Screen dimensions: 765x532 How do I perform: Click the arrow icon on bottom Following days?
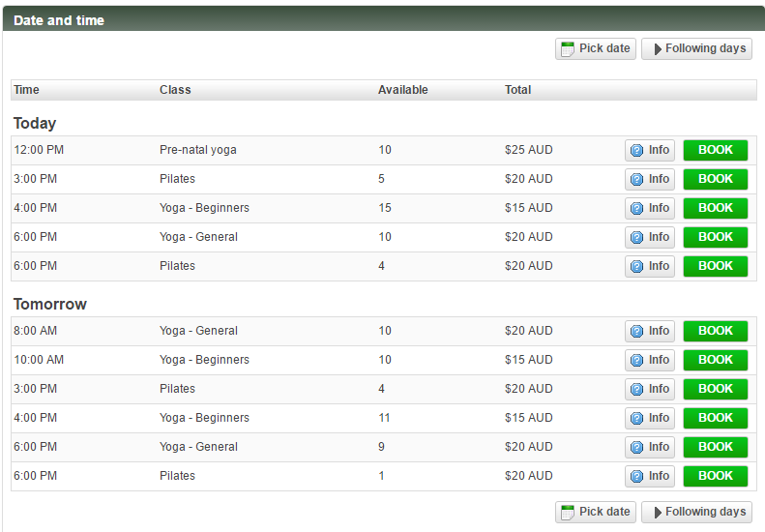click(x=658, y=513)
